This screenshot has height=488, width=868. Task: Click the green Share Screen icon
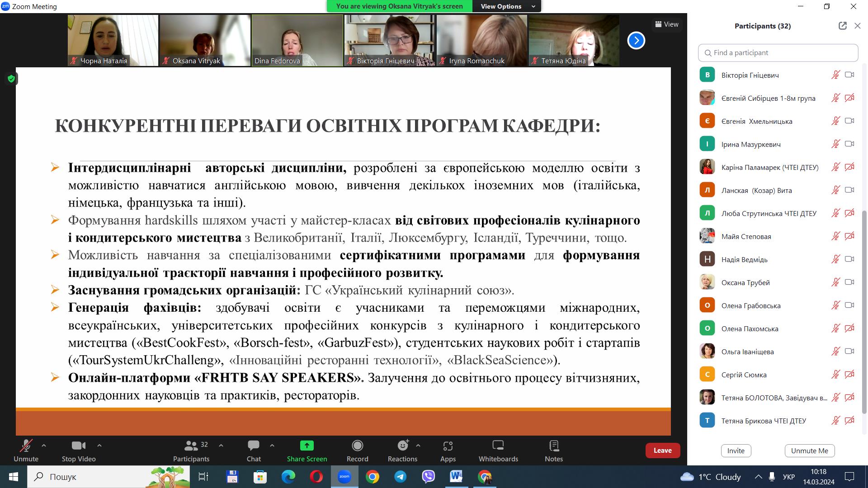click(x=307, y=446)
